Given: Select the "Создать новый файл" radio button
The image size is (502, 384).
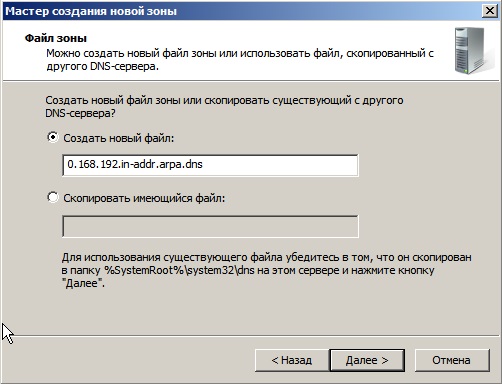Looking at the screenshot, I should pyautogui.click(x=53, y=137).
